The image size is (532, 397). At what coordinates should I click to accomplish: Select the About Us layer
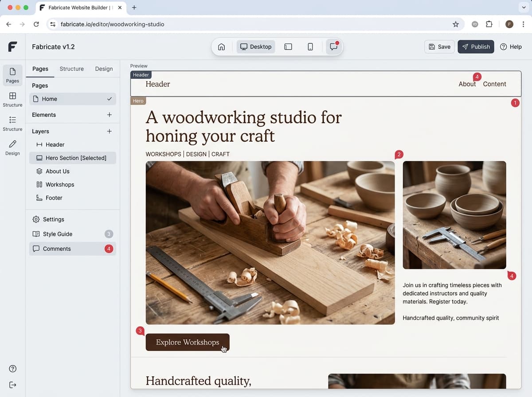[73, 171]
